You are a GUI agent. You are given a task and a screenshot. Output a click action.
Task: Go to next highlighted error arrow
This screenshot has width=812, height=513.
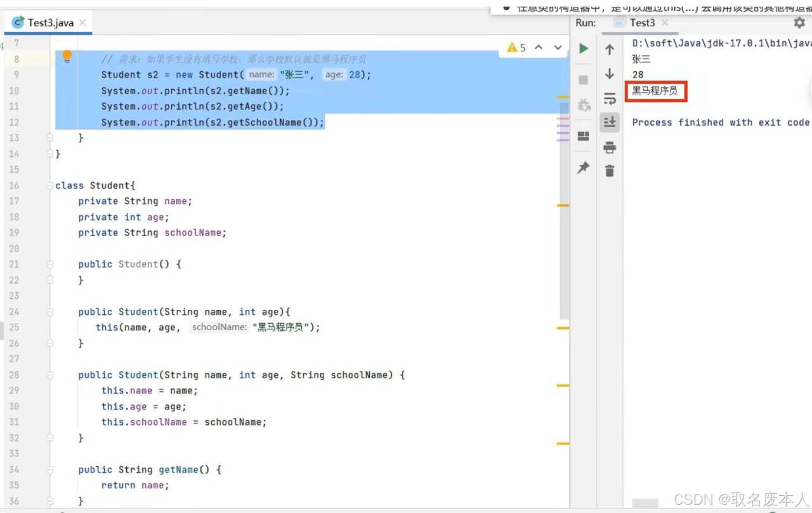[x=558, y=48]
